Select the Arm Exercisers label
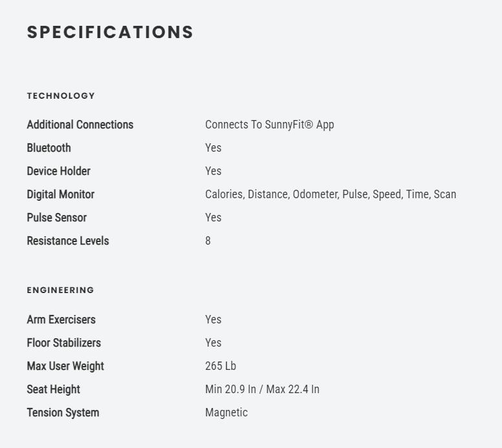Viewport: 502px width, 448px height. click(x=61, y=320)
